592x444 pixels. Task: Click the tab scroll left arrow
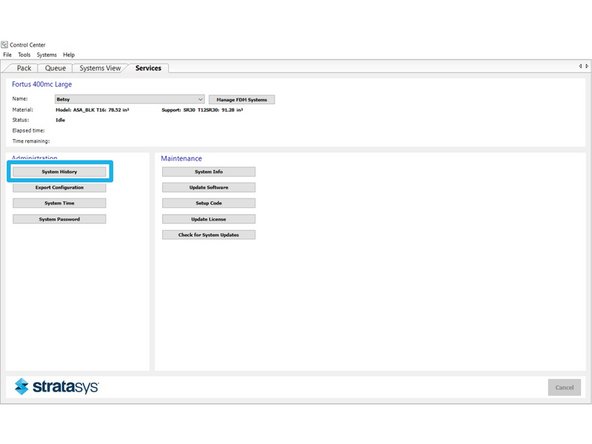point(580,66)
